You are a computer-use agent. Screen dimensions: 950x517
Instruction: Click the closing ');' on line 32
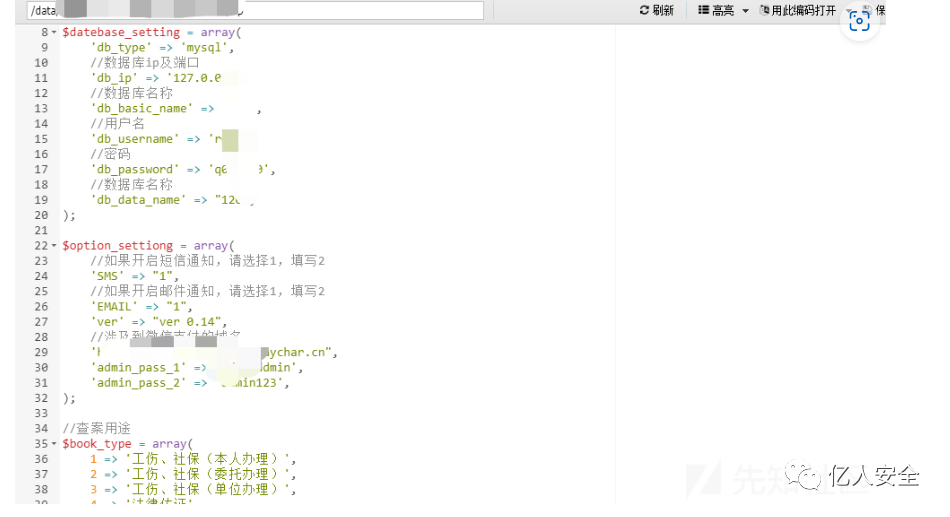[69, 398]
